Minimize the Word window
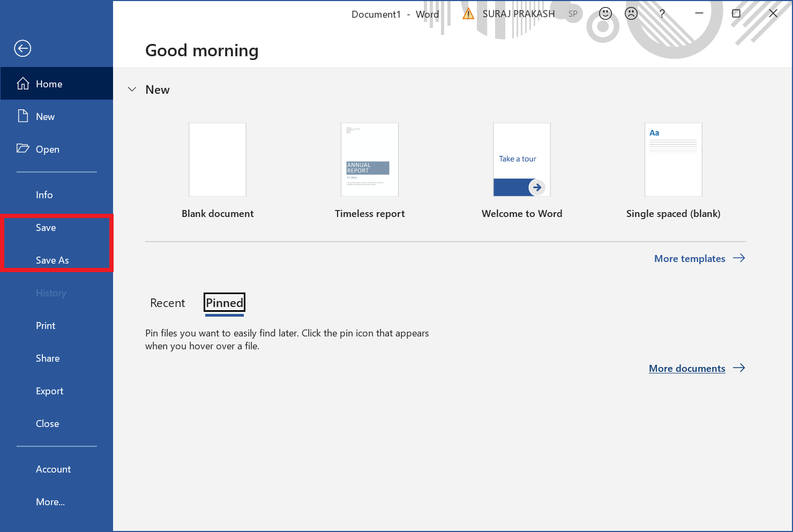793x532 pixels. point(699,13)
